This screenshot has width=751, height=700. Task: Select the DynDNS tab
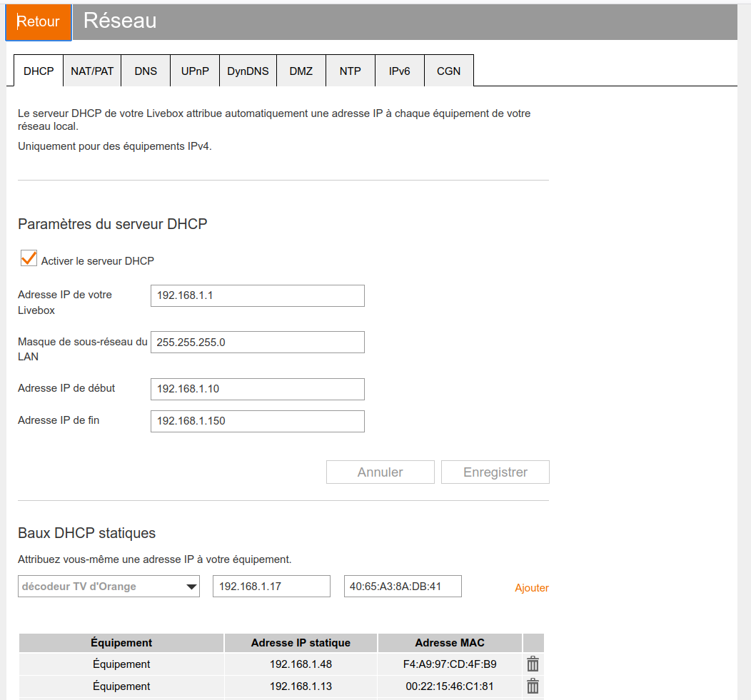[248, 71]
